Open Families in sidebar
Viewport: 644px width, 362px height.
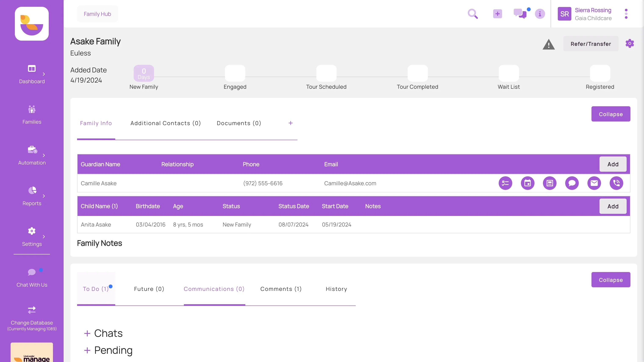(32, 115)
